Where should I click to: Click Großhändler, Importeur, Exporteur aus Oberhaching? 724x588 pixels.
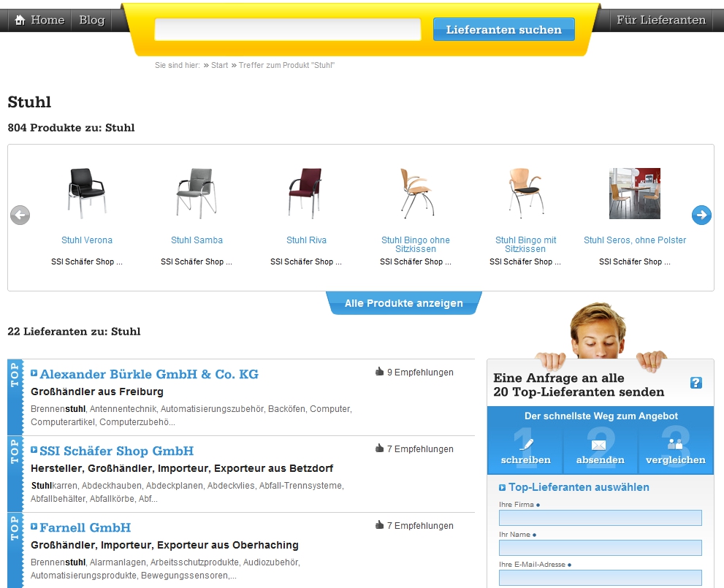pyautogui.click(x=164, y=545)
